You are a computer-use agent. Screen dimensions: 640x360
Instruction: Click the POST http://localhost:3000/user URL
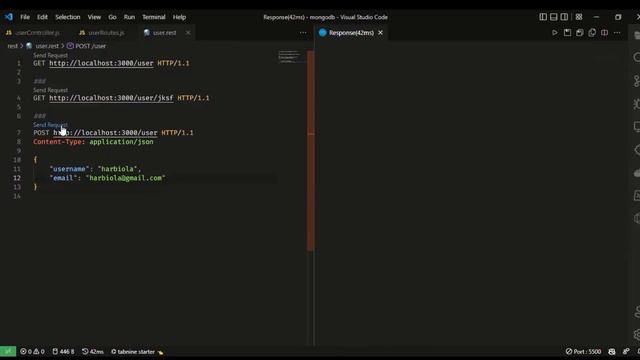105,133
